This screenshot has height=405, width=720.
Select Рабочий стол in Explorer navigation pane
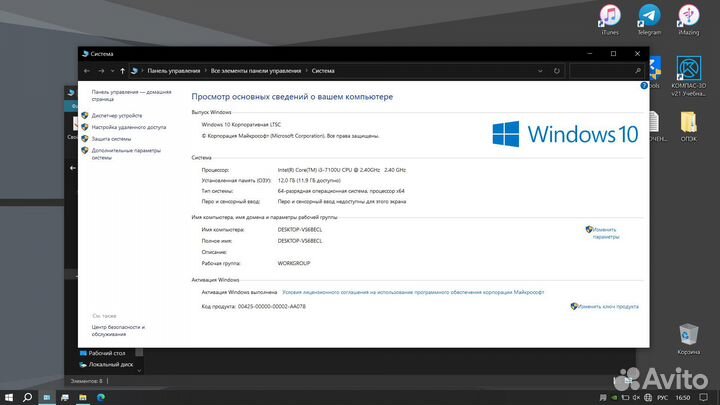pyautogui.click(x=107, y=353)
